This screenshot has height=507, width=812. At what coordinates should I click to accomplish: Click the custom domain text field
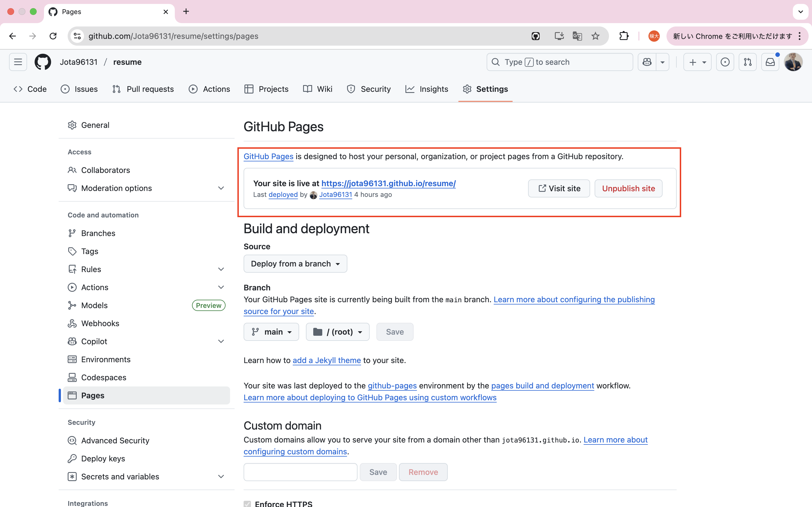[x=300, y=472]
